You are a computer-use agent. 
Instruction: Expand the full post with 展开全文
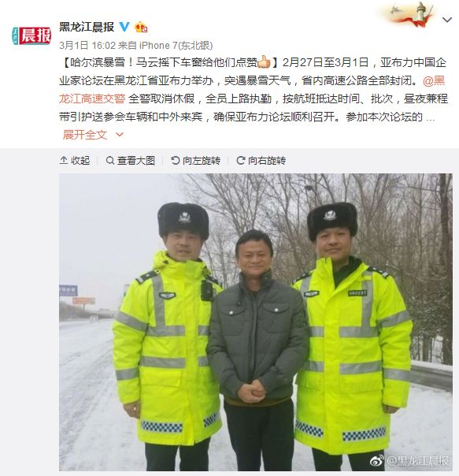pos(85,135)
